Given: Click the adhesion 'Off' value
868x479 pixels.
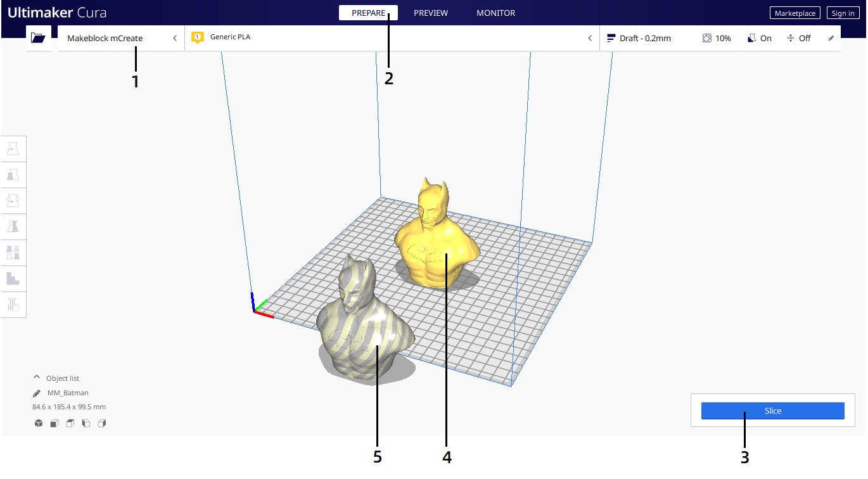Looking at the screenshot, I should (805, 38).
